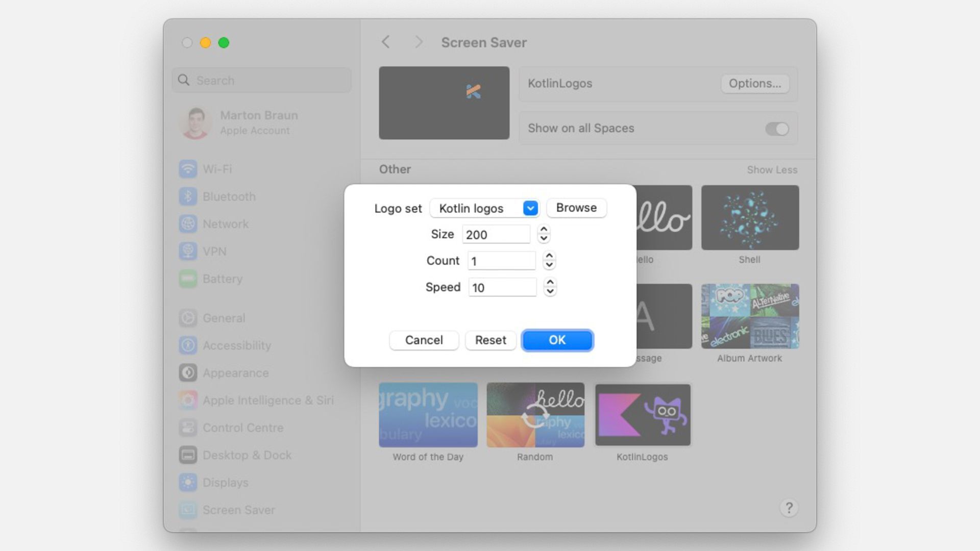Click the Wi-Fi icon in sidebar

[188, 169]
